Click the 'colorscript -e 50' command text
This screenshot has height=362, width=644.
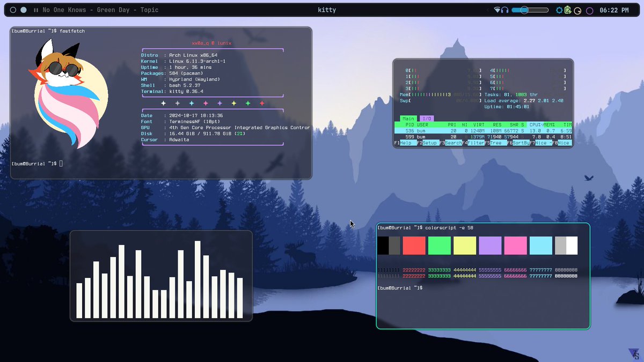[x=449, y=228]
